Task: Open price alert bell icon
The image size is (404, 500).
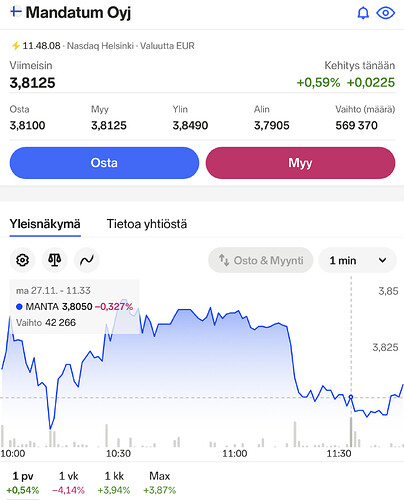Action: [x=363, y=13]
